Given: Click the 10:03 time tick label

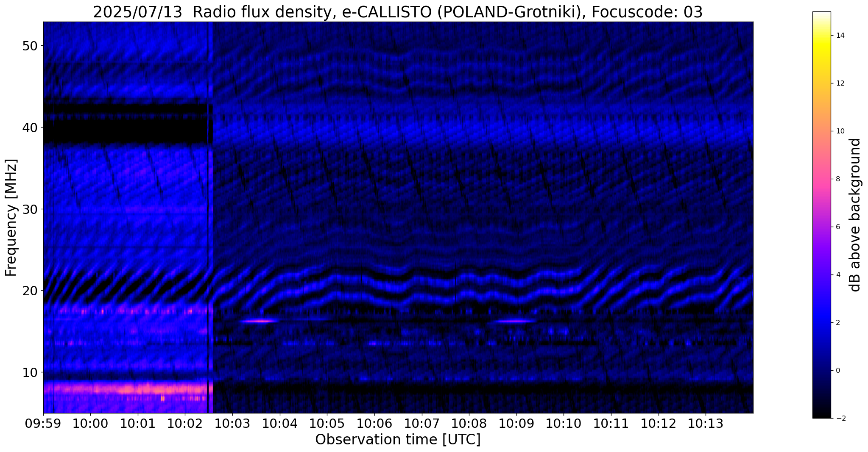Looking at the screenshot, I should (x=232, y=423).
